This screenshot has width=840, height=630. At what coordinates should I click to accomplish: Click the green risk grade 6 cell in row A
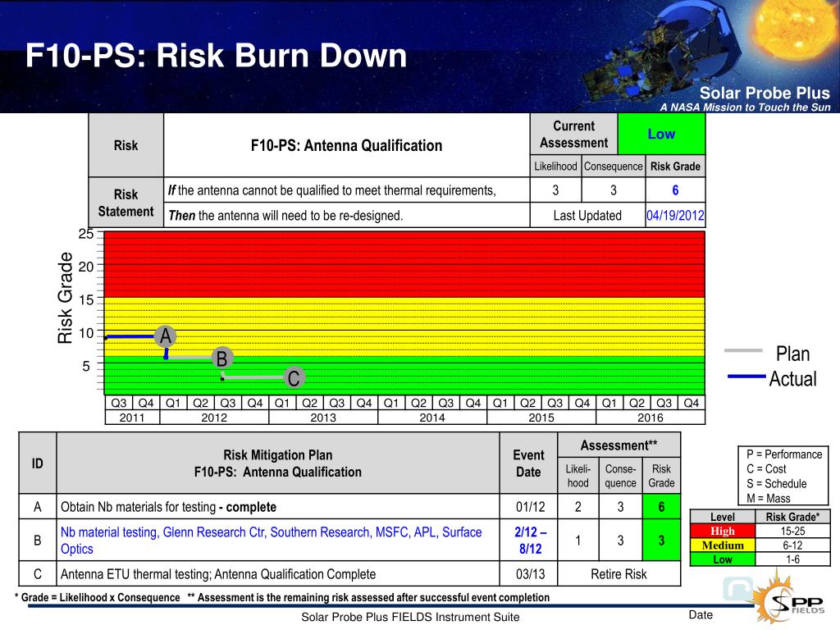pos(661,506)
